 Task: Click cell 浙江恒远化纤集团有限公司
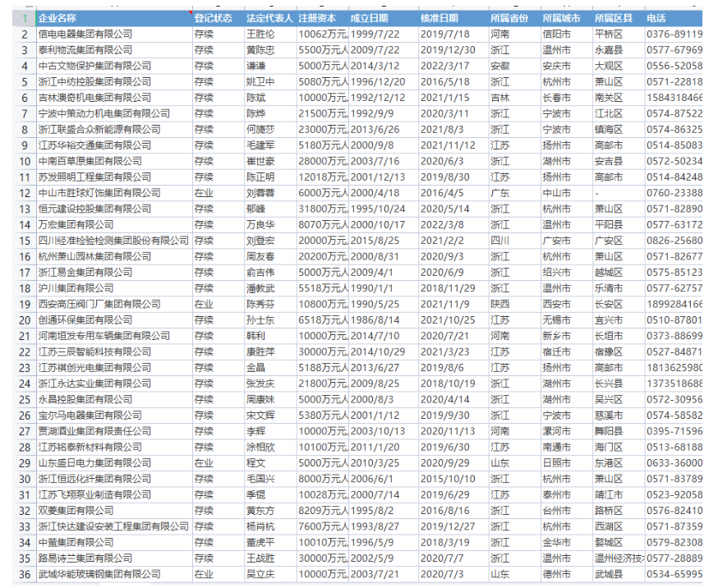pyautogui.click(x=114, y=479)
